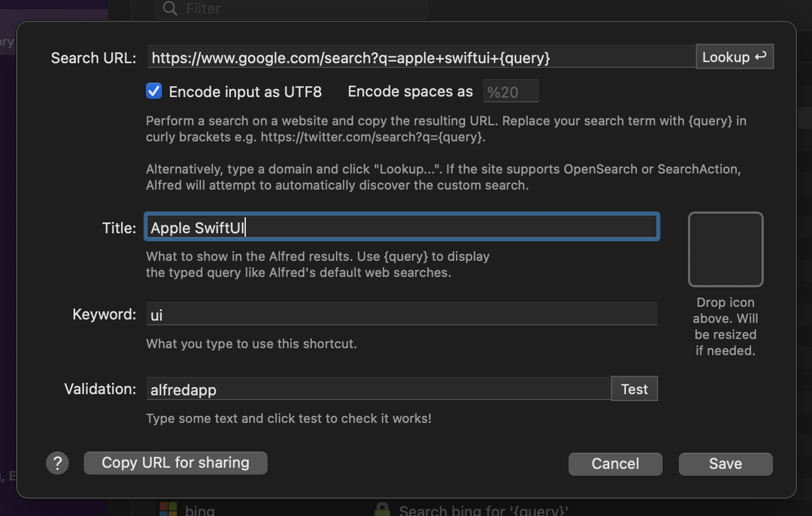Image resolution: width=812 pixels, height=516 pixels.
Task: Open help via the question mark icon
Action: 57,463
